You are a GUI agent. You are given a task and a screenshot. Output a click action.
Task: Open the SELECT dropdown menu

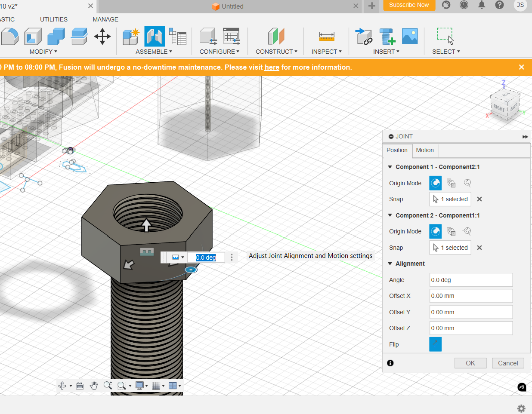[446, 52]
